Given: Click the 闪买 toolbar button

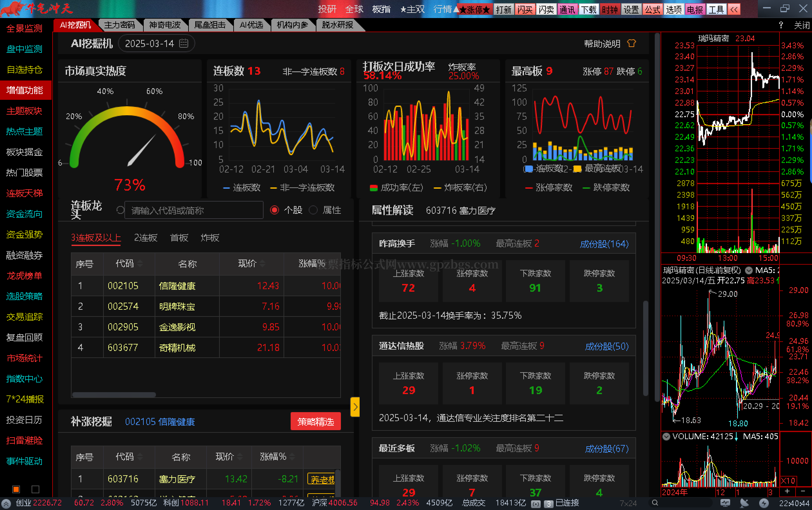Looking at the screenshot, I should pos(525,9).
